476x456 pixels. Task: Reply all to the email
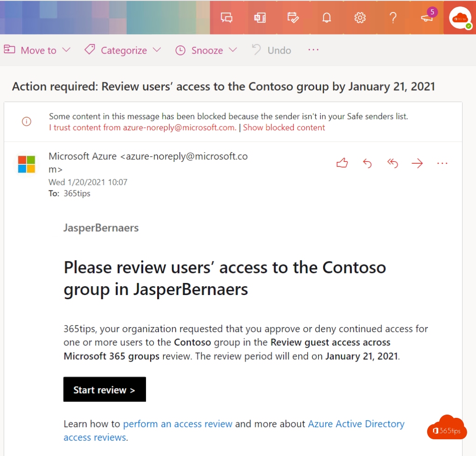click(393, 163)
